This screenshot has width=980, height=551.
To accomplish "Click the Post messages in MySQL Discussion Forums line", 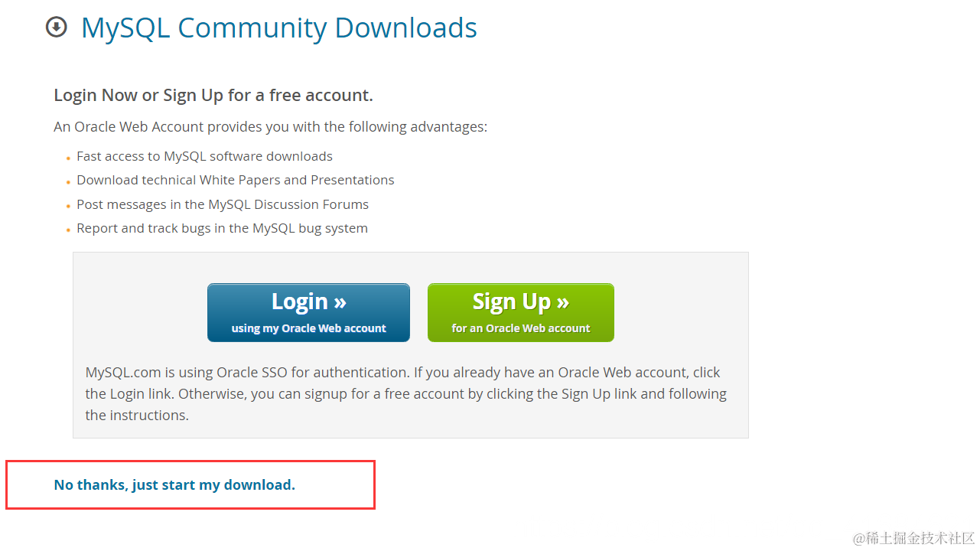I will click(x=223, y=204).
